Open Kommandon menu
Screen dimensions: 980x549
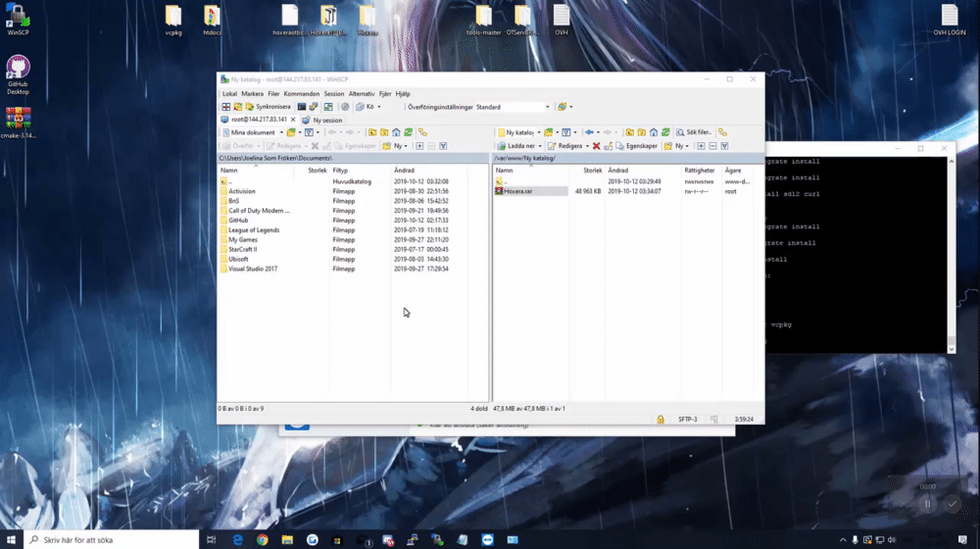coord(301,94)
